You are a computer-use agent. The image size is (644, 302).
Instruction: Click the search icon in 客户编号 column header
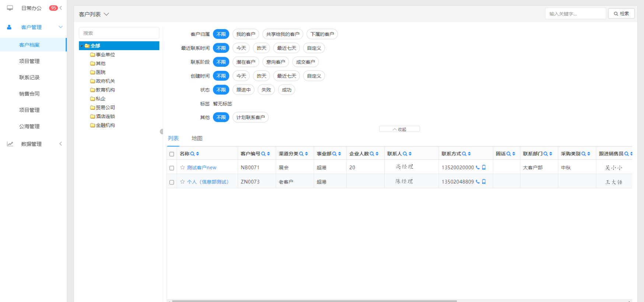point(263,154)
